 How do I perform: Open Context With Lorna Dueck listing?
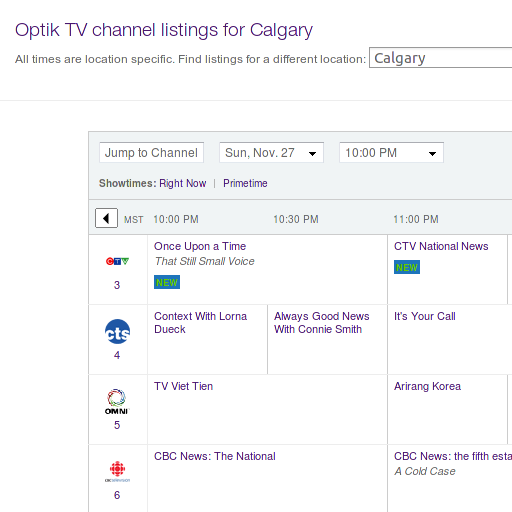(x=200, y=323)
